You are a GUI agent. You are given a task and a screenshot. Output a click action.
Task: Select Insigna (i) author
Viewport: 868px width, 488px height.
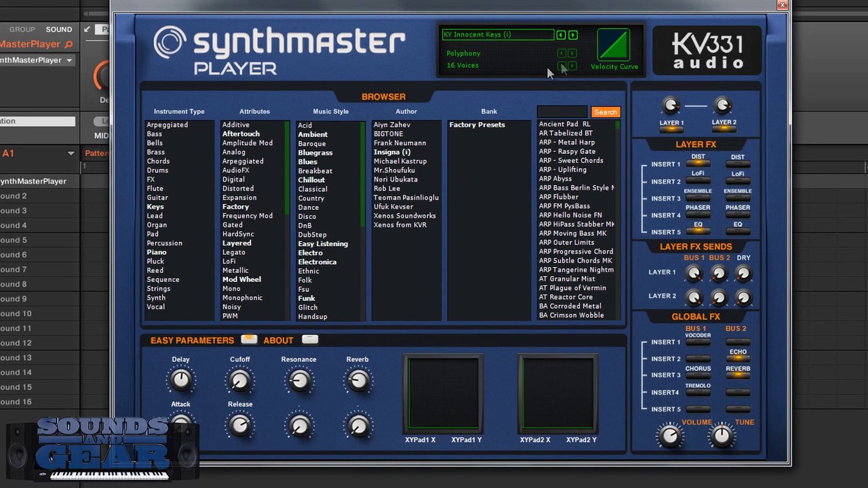pyautogui.click(x=392, y=152)
